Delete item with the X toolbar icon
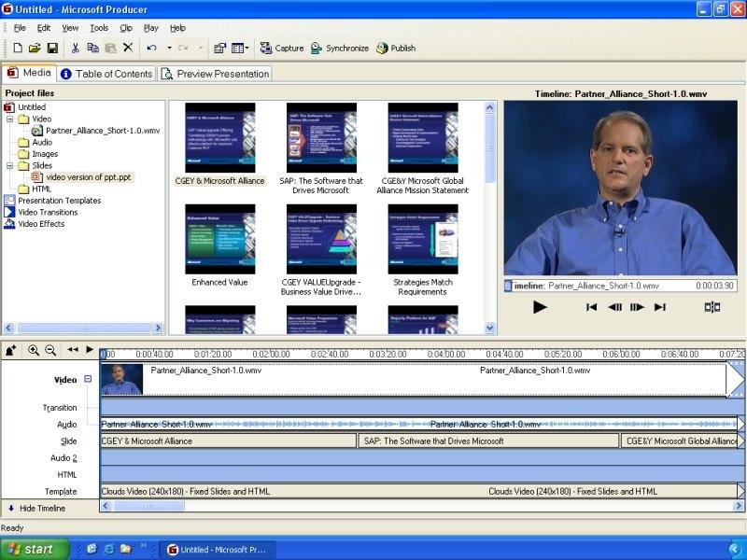 pos(128,48)
